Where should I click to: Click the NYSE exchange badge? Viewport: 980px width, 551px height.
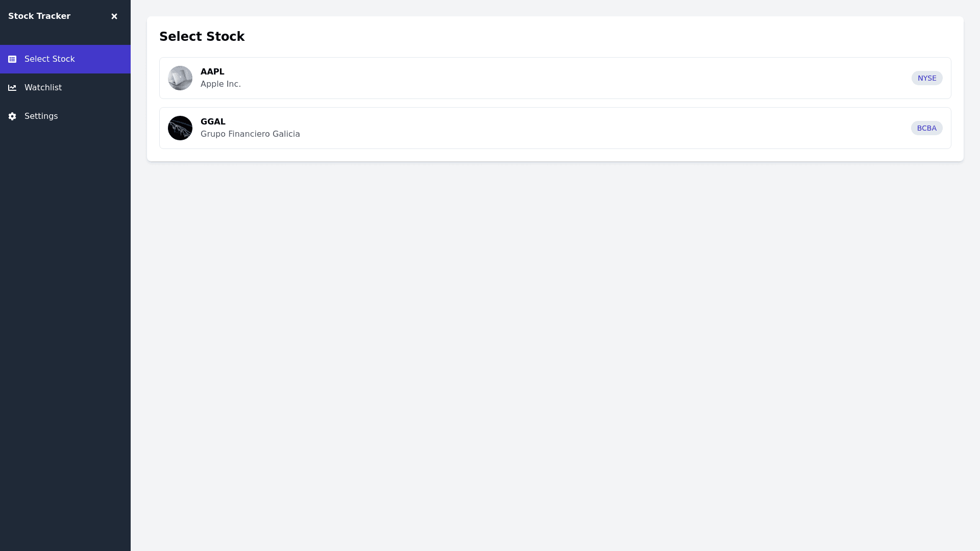[x=926, y=78]
